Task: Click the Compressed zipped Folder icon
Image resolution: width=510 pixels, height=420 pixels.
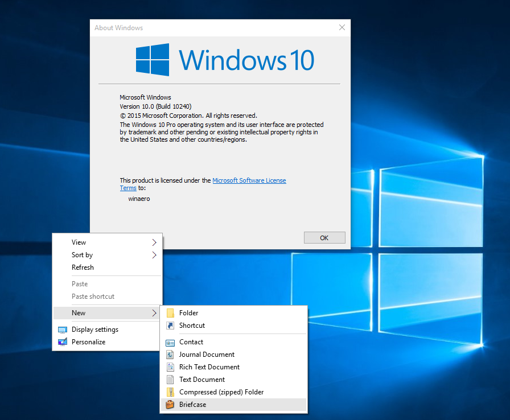Action: pos(170,392)
